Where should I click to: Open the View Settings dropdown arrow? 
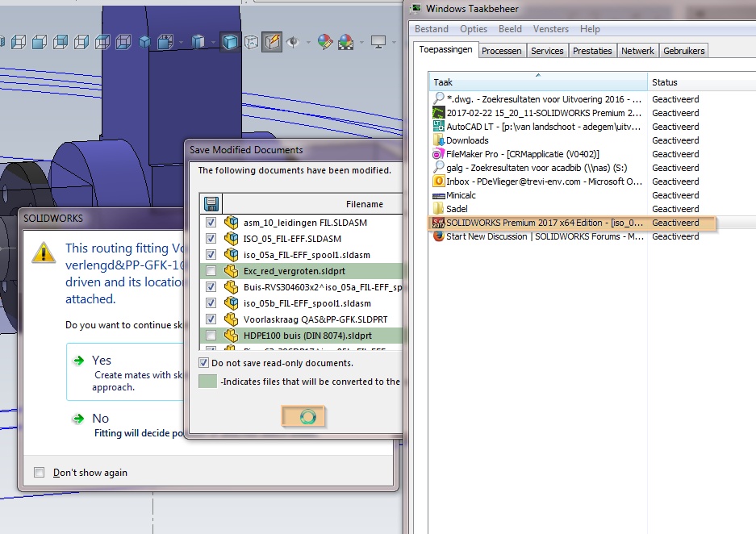[x=394, y=43]
